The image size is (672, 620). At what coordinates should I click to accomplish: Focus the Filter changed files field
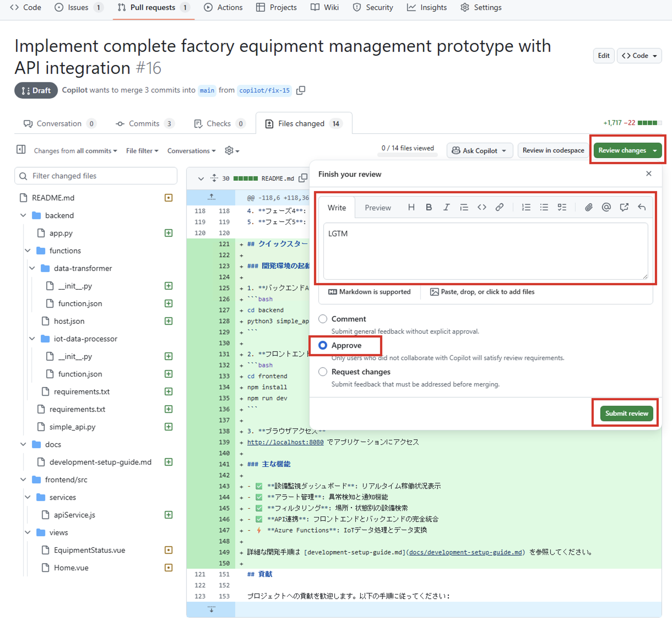96,176
